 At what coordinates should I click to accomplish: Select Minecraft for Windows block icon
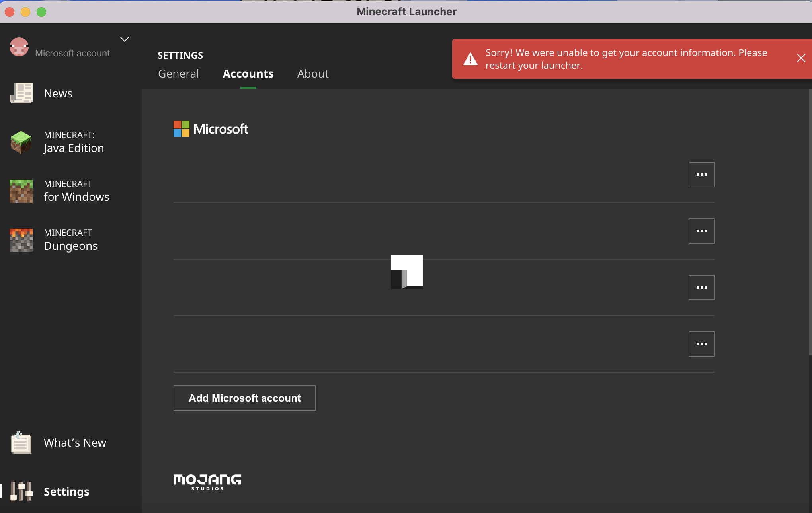(x=21, y=191)
